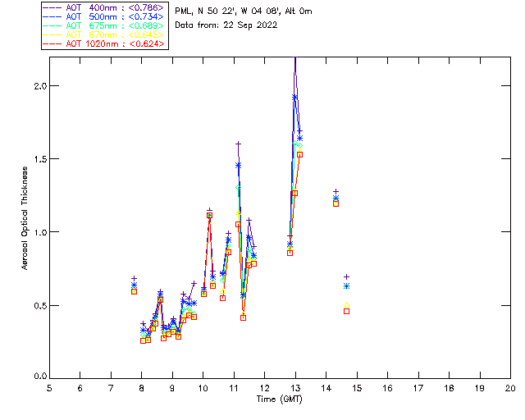The width and height of the screenshot is (525, 420).
Task: Click the 'Time (GMT)' x-axis title
Action: point(279,398)
